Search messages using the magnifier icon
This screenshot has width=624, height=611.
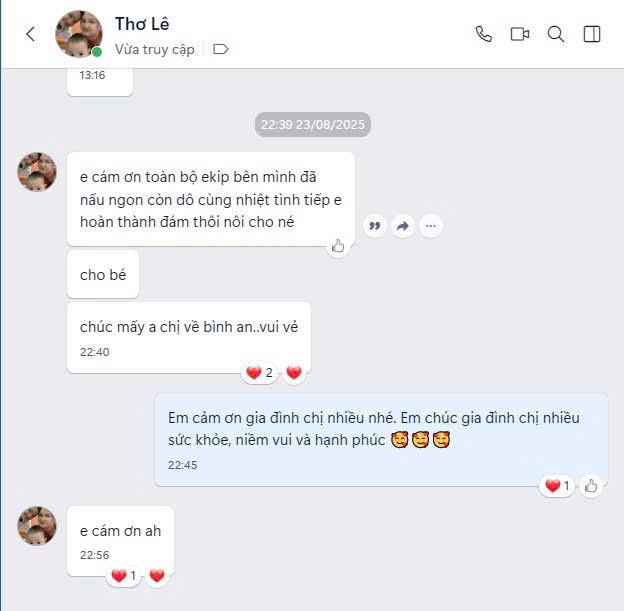click(556, 34)
